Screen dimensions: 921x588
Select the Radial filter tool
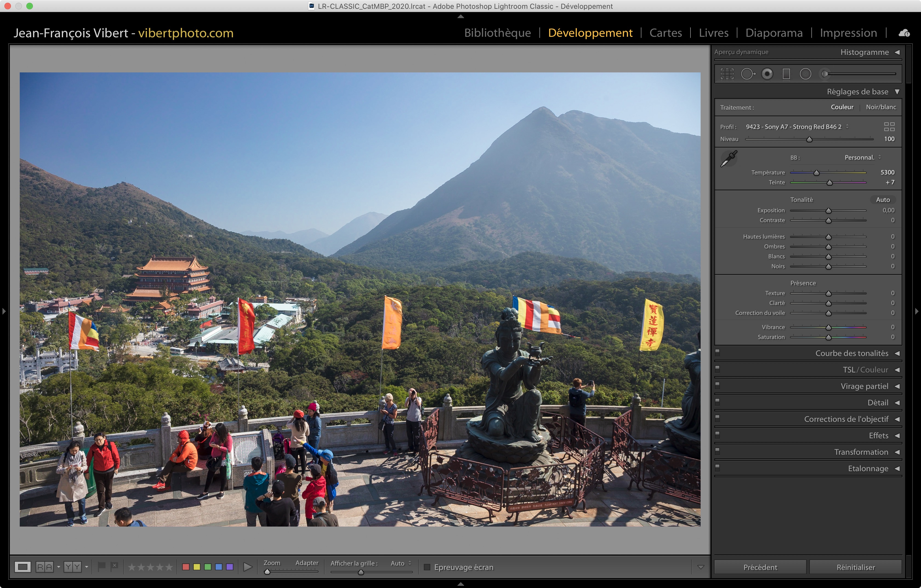coord(806,74)
